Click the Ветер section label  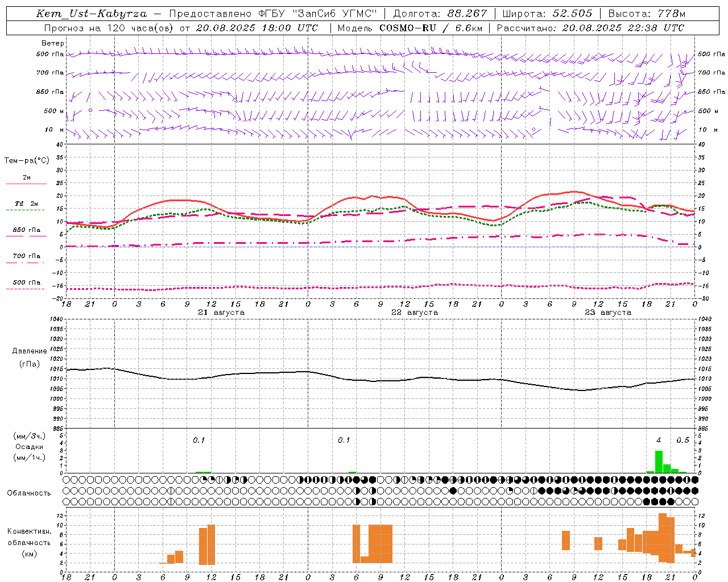pos(53,43)
